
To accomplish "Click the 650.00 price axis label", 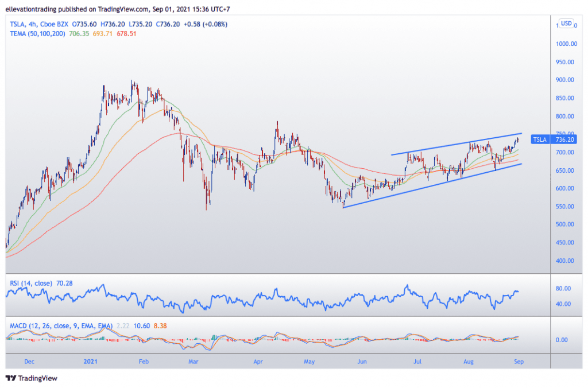I will click(x=565, y=170).
